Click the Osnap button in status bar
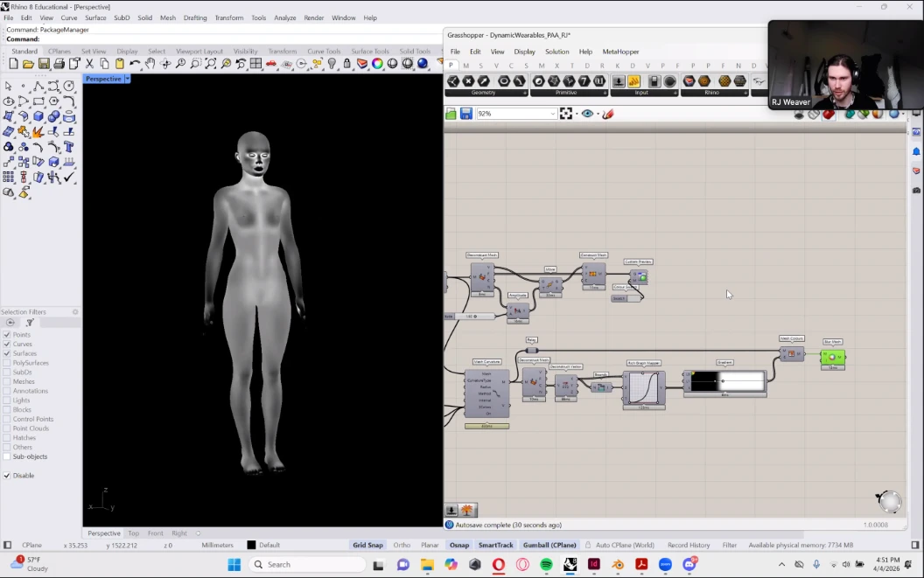924x578 pixels. tap(459, 546)
